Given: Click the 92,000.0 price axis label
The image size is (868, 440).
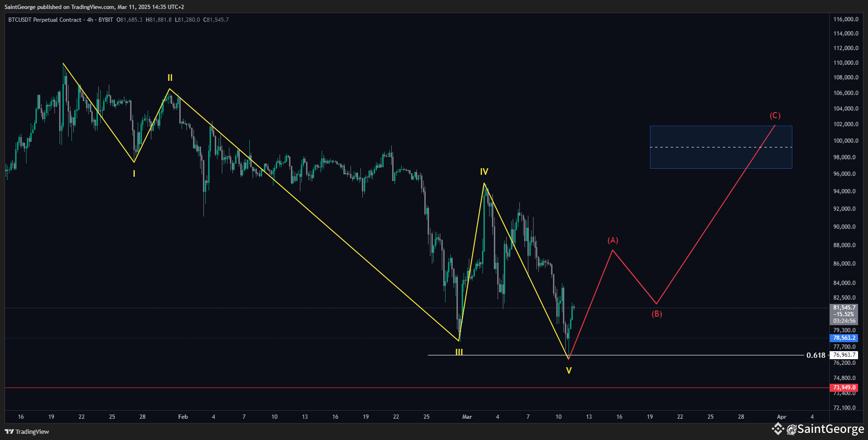Looking at the screenshot, I should click(844, 209).
